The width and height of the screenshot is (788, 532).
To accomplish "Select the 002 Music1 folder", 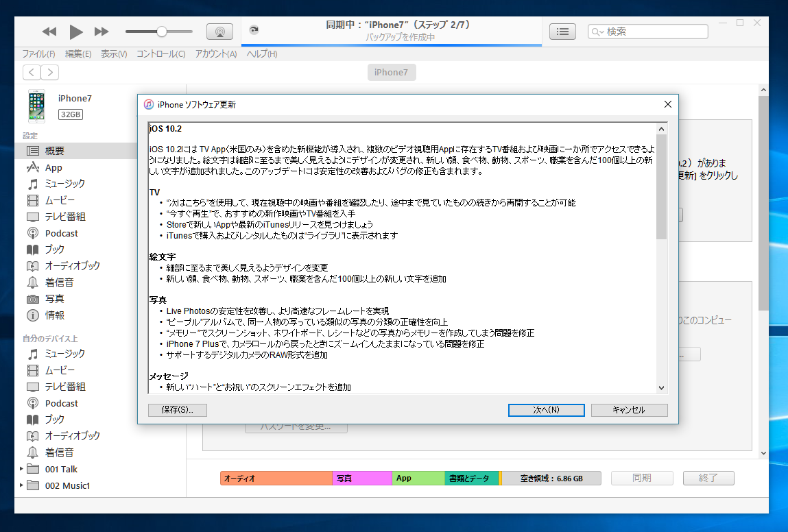I will (x=67, y=486).
